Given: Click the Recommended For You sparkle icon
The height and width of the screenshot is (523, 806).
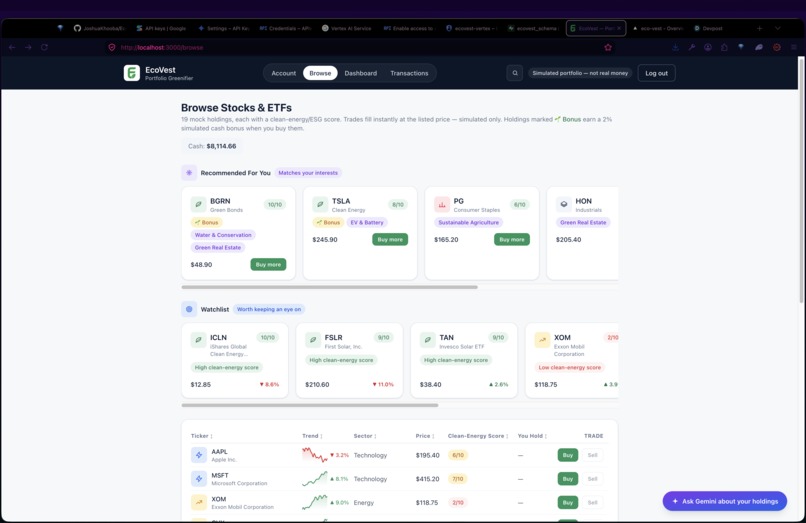Looking at the screenshot, I should coord(189,173).
